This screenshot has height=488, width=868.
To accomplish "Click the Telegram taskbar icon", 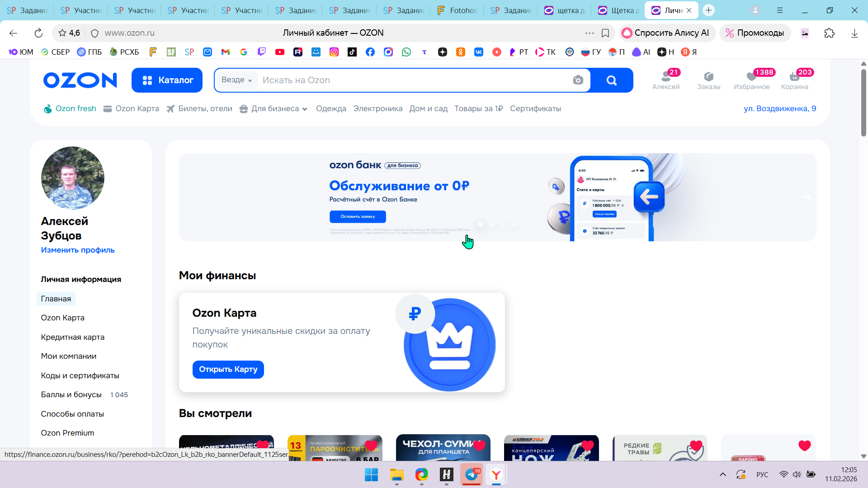I will click(472, 474).
